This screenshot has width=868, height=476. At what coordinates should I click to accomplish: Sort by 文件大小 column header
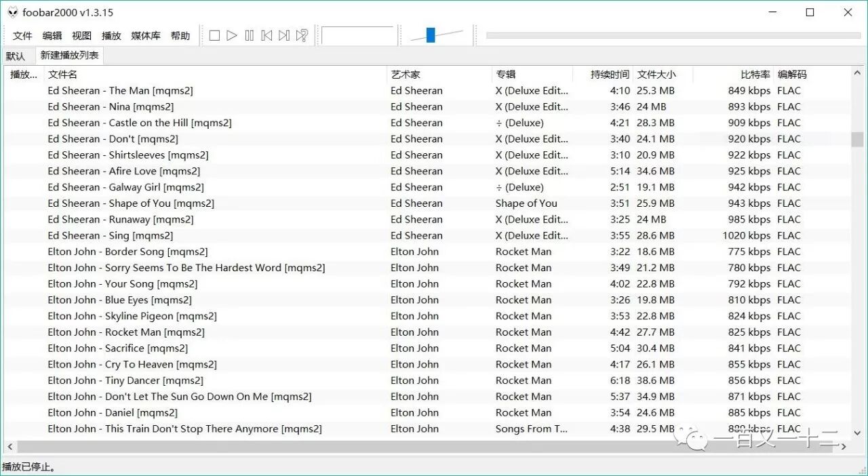tap(663, 75)
